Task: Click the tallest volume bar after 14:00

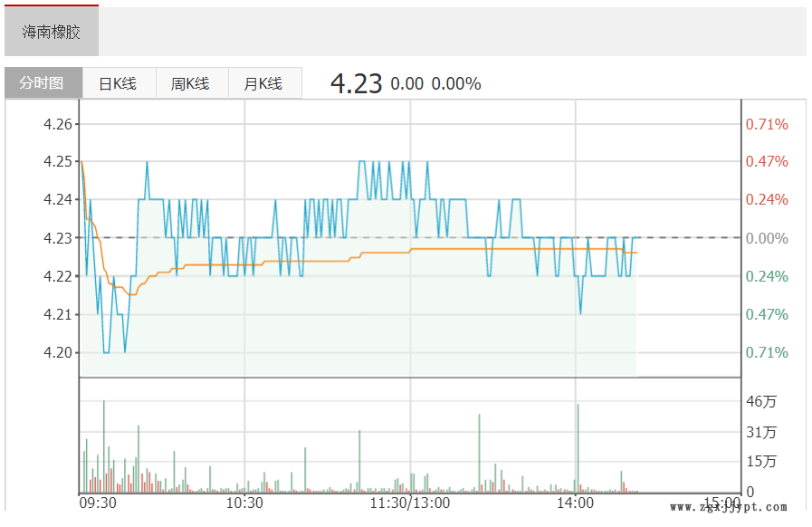Action: click(578, 448)
